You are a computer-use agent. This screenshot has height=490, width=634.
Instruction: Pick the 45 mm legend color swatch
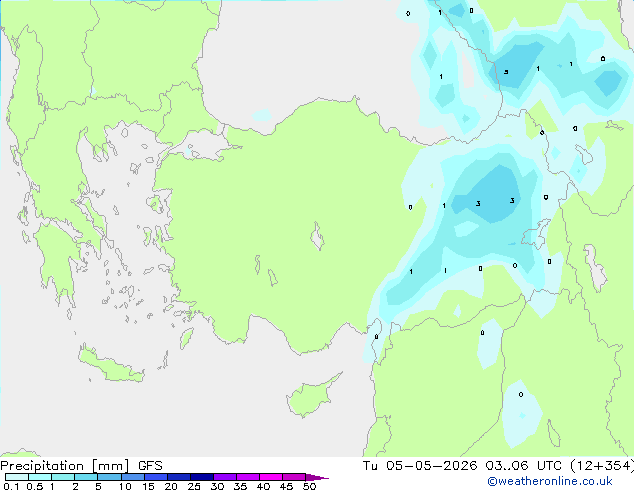coord(294,477)
